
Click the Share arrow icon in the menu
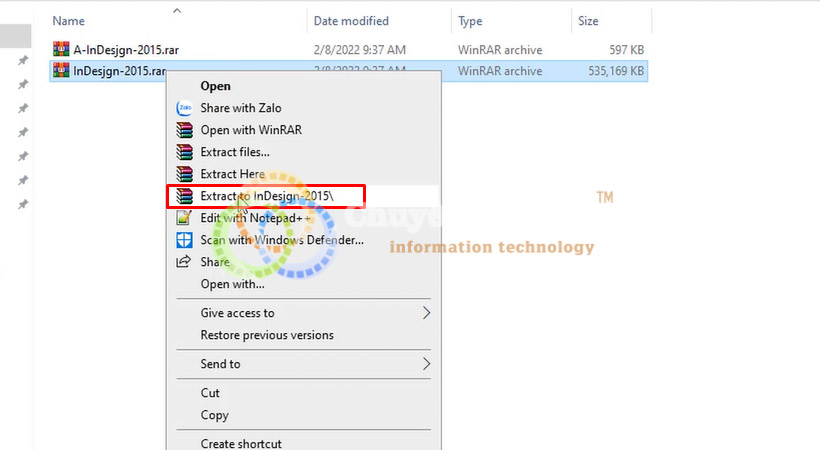184,262
